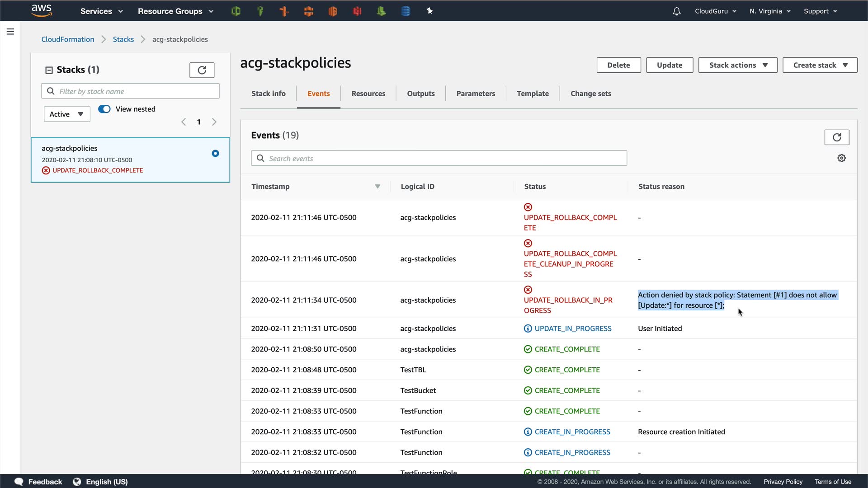Switch to the Resources tab

click(x=368, y=94)
